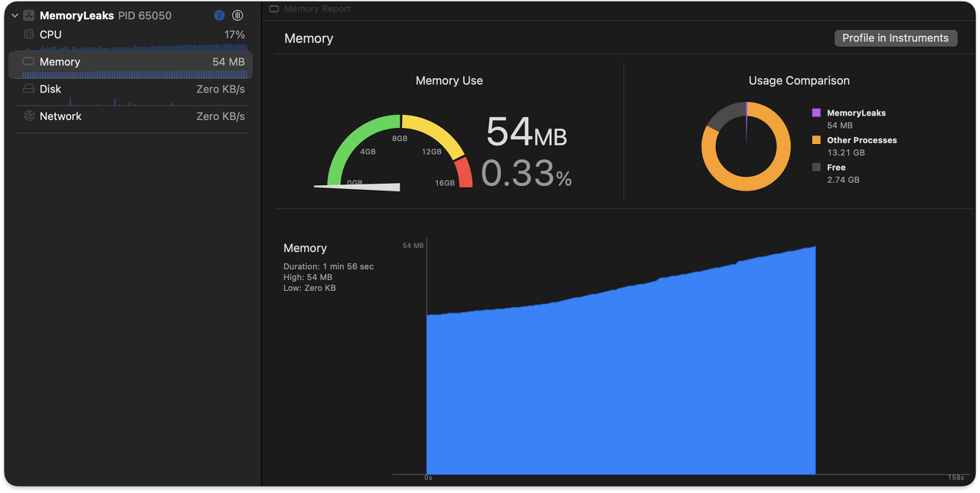The width and height of the screenshot is (980, 493).
Task: Click the blue memory history graph
Action: (621, 360)
